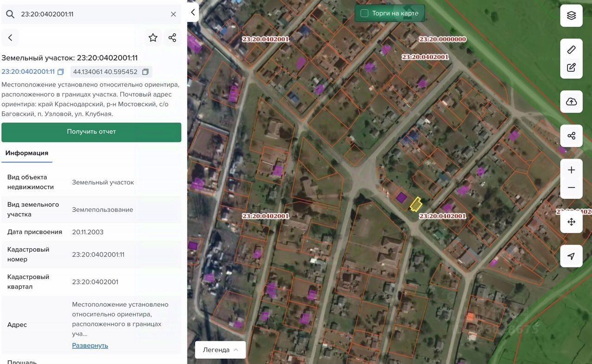Click the Вид объекта недвижимости label
Image resolution: width=592 pixels, height=364 pixels.
[31, 182]
